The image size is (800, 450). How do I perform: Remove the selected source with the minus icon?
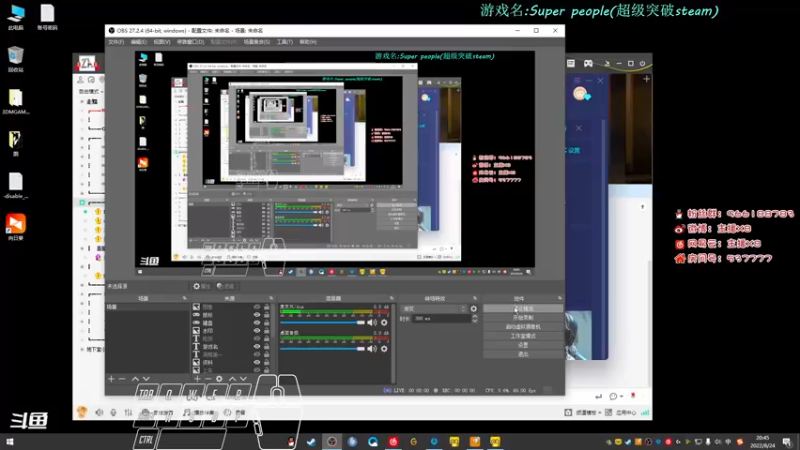[208, 379]
